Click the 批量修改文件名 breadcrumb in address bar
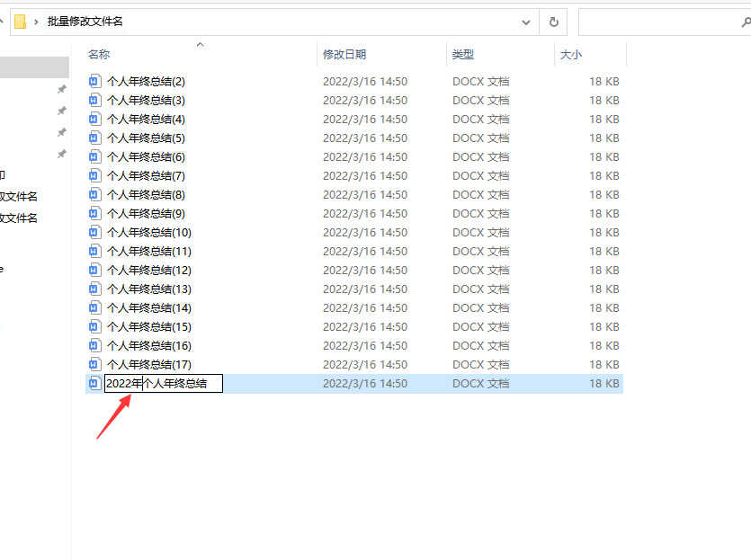The image size is (751, 560). pyautogui.click(x=86, y=22)
